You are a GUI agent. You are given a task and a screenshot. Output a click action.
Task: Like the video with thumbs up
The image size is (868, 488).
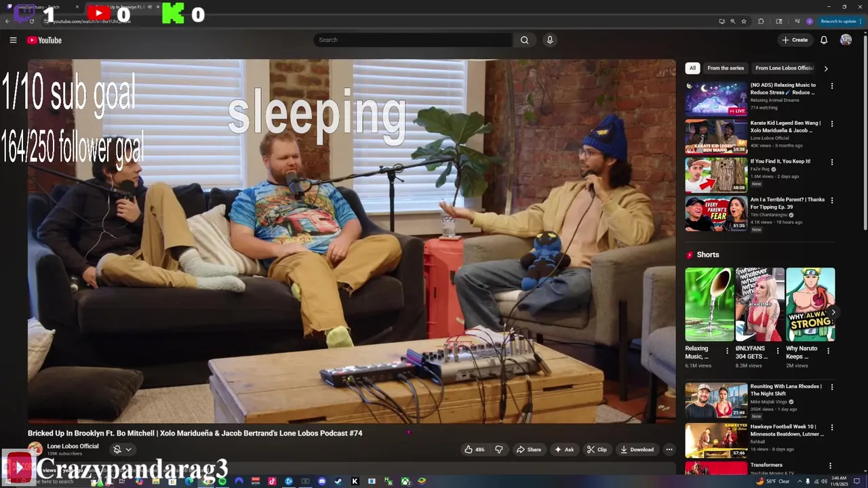click(x=474, y=449)
